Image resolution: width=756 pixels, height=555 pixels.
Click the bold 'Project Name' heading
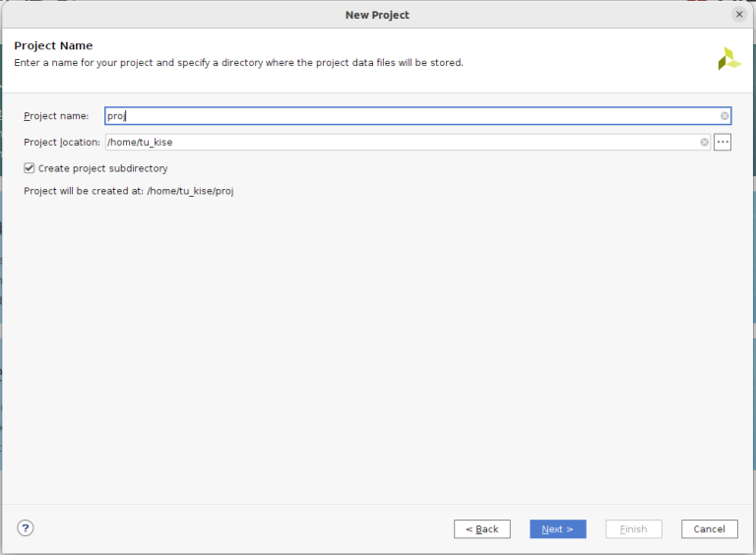tap(53, 46)
